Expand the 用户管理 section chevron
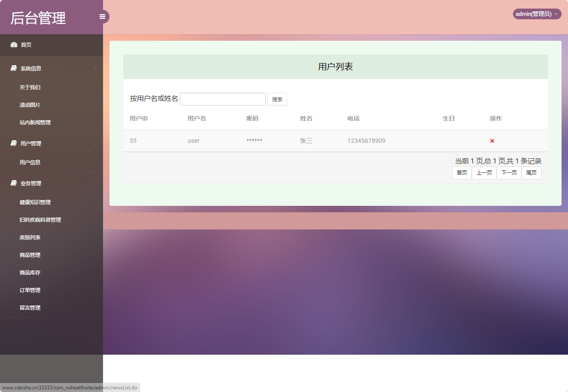 coord(95,143)
